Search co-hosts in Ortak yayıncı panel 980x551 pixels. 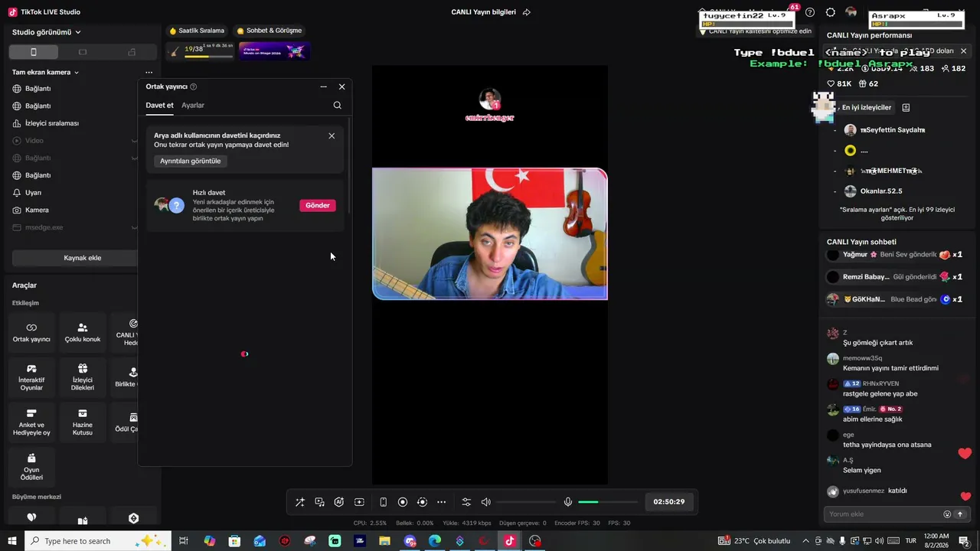click(x=338, y=106)
